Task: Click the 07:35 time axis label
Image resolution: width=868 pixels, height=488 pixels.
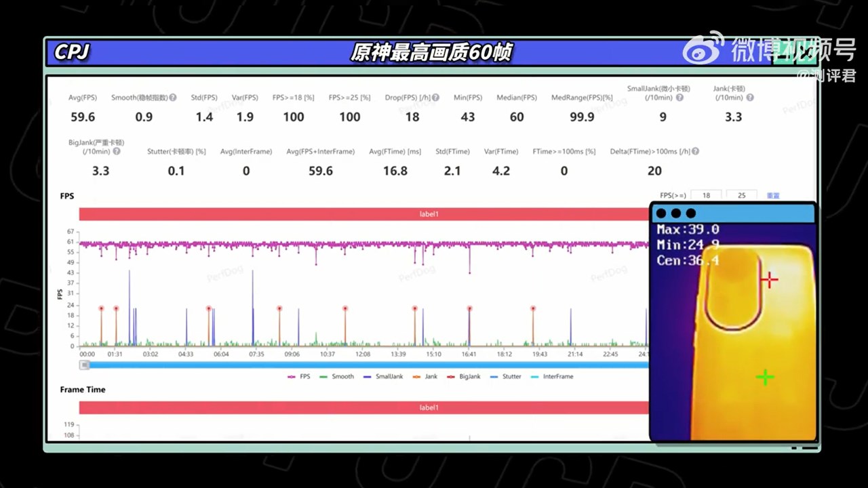Action: pyautogui.click(x=256, y=354)
